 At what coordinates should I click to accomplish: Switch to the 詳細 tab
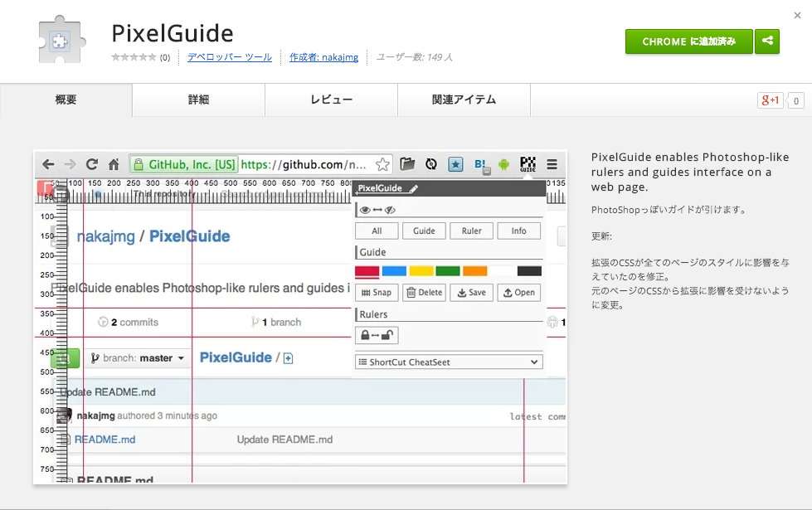(x=198, y=100)
